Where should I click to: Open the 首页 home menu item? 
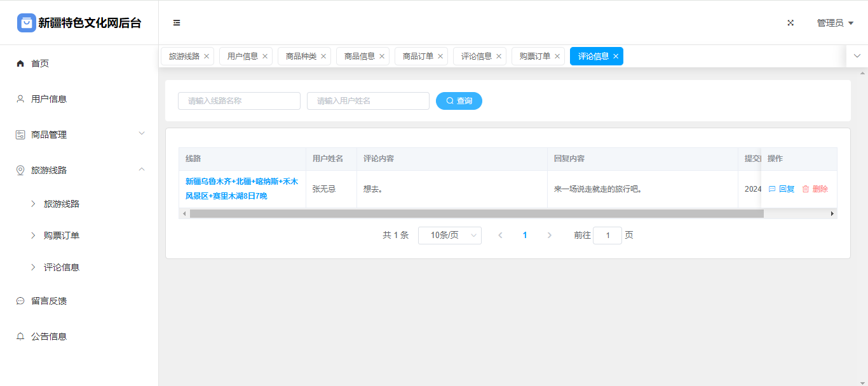click(x=40, y=63)
